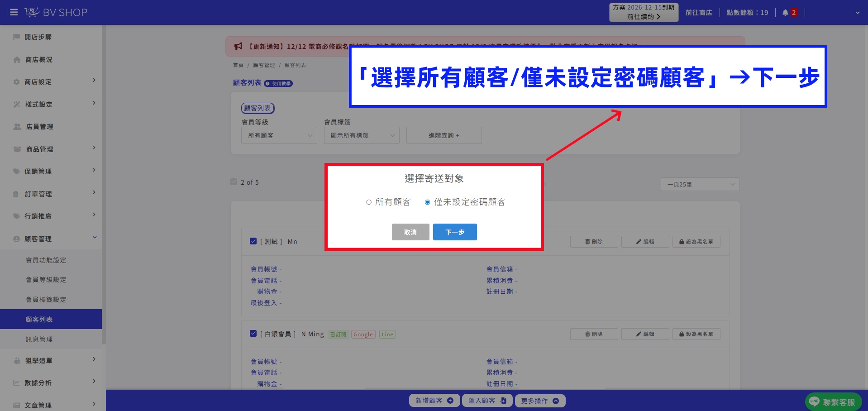Open the 一頁25筆 page size dropdown

click(700, 184)
